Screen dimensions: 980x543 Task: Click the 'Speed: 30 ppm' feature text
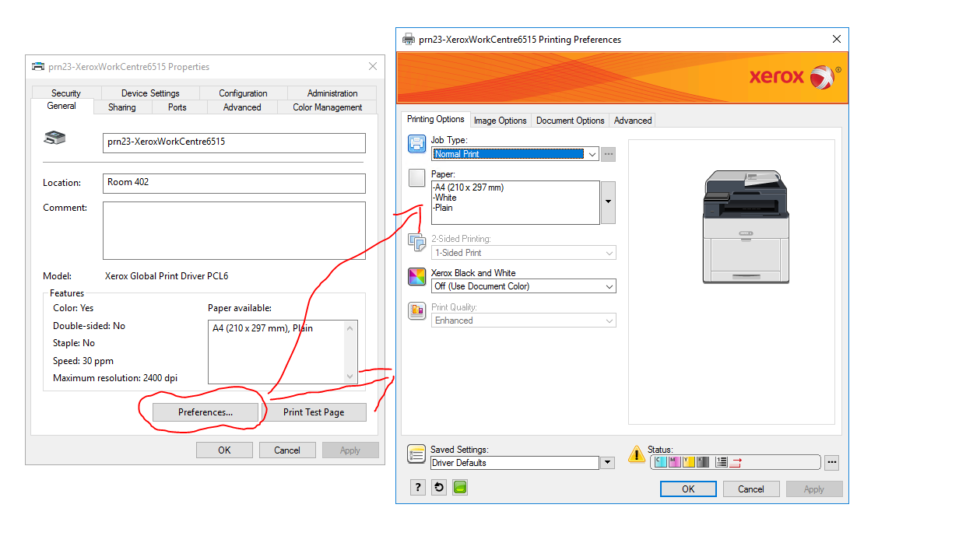83,361
